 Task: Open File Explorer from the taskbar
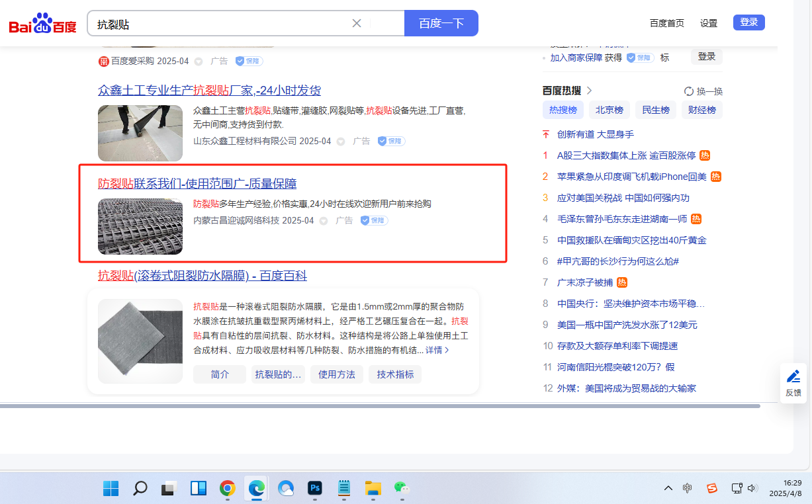click(373, 488)
